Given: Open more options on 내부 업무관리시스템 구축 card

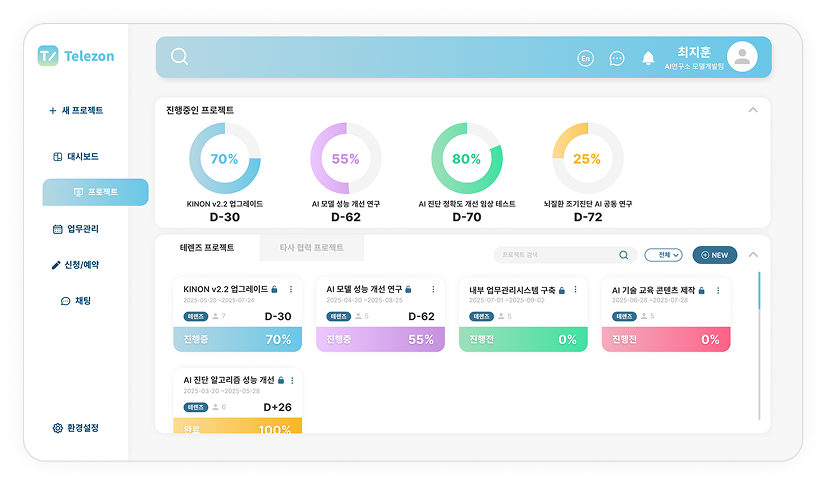Looking at the screenshot, I should tap(576, 290).
